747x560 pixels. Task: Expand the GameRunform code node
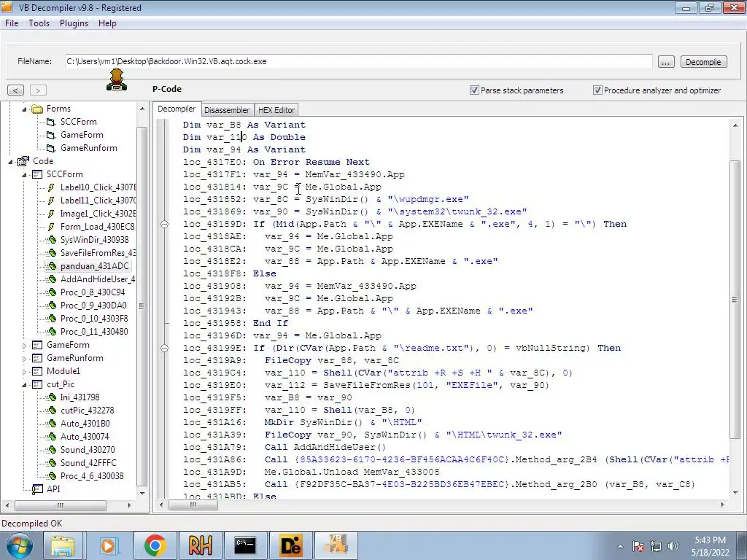point(24,359)
